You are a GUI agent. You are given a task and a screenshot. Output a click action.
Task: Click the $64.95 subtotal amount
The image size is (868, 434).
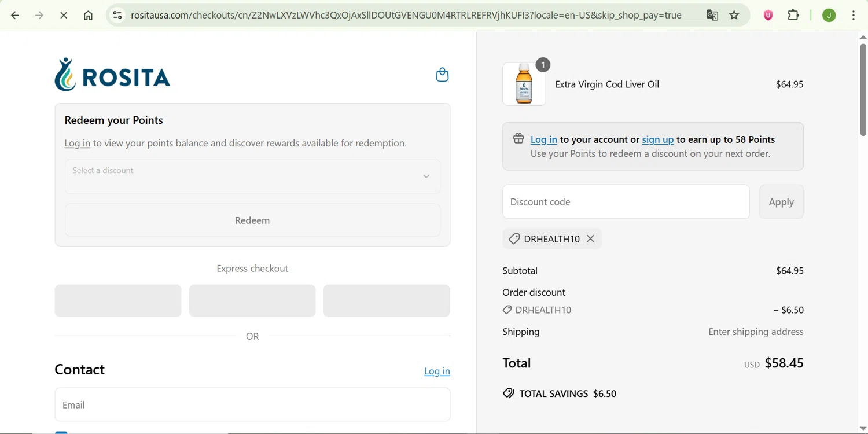coord(789,270)
